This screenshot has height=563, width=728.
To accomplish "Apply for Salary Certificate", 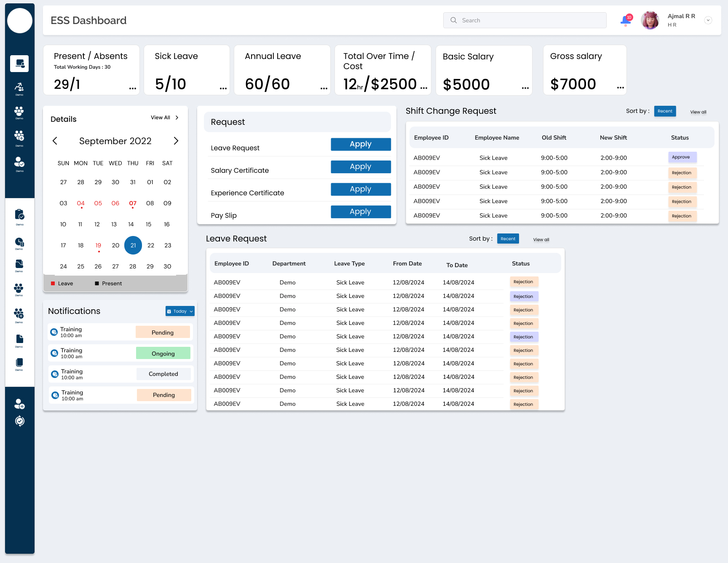I will [x=361, y=166].
